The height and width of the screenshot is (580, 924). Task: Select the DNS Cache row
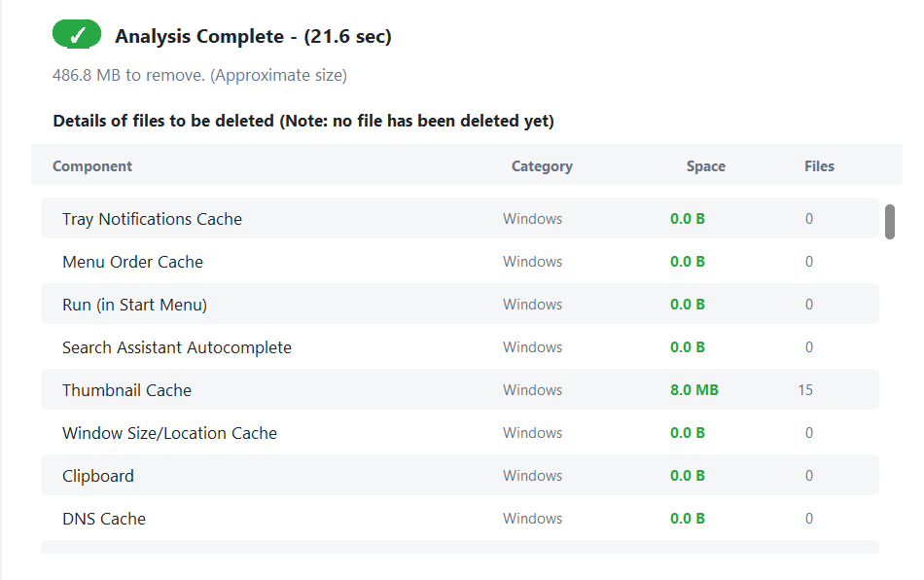point(460,518)
